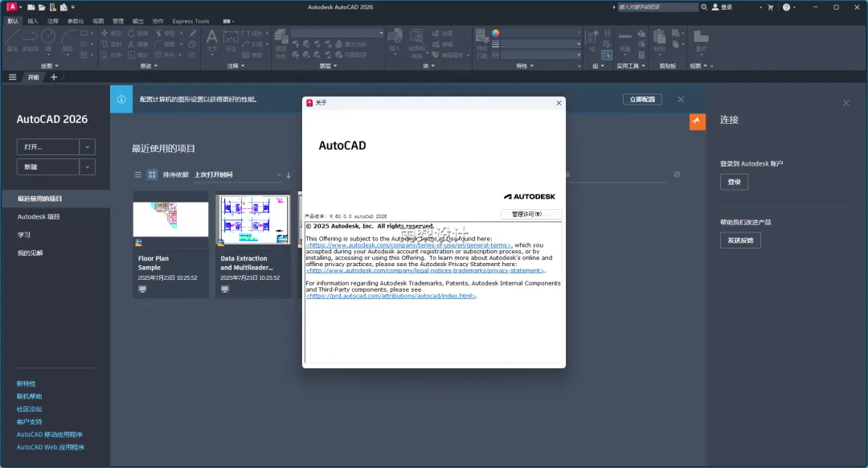The image size is (868, 468).
Task: Open the Default (默认) ribbon tab
Action: coord(13,21)
